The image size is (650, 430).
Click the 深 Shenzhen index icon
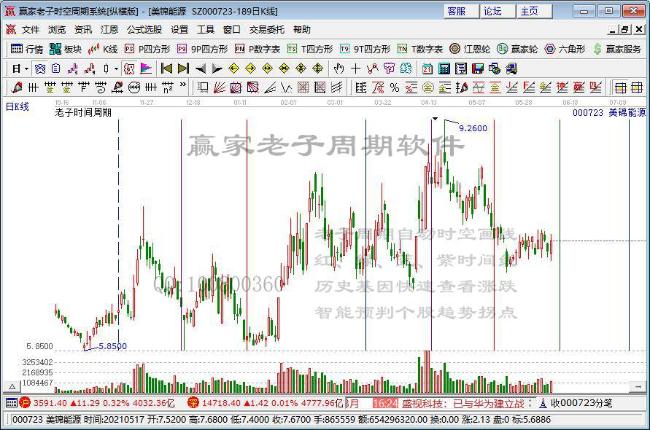[x=193, y=403]
